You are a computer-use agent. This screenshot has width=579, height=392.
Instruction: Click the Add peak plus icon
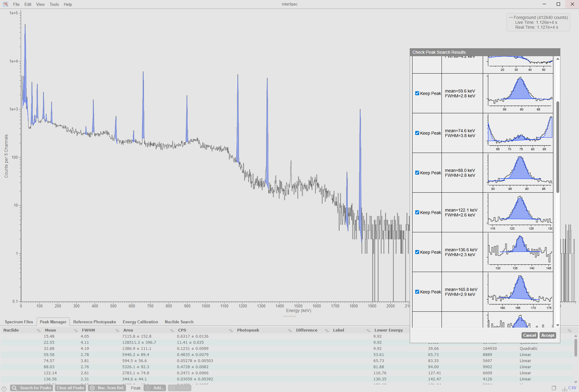[148, 388]
